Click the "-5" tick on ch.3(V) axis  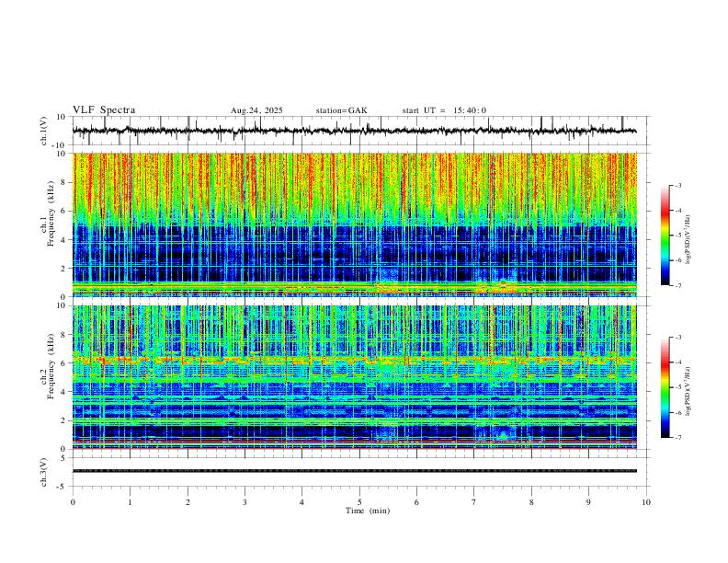point(63,487)
